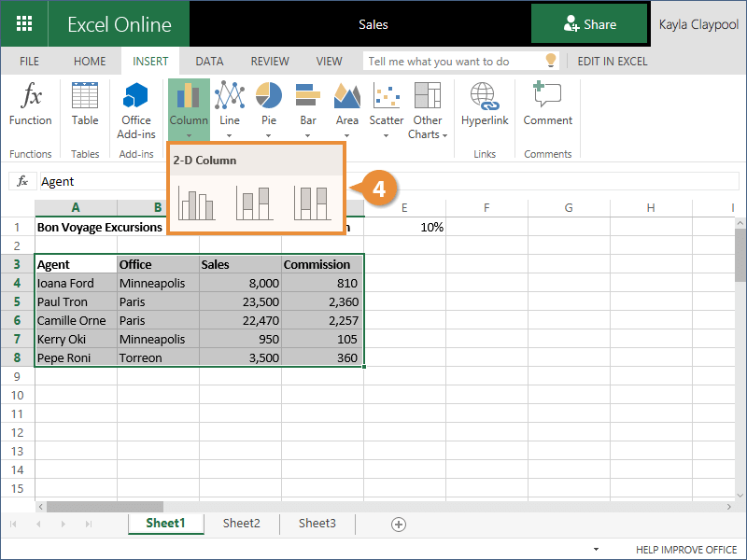Open the Sheet2 worksheet tab
The image size is (747, 560).
pyautogui.click(x=241, y=524)
